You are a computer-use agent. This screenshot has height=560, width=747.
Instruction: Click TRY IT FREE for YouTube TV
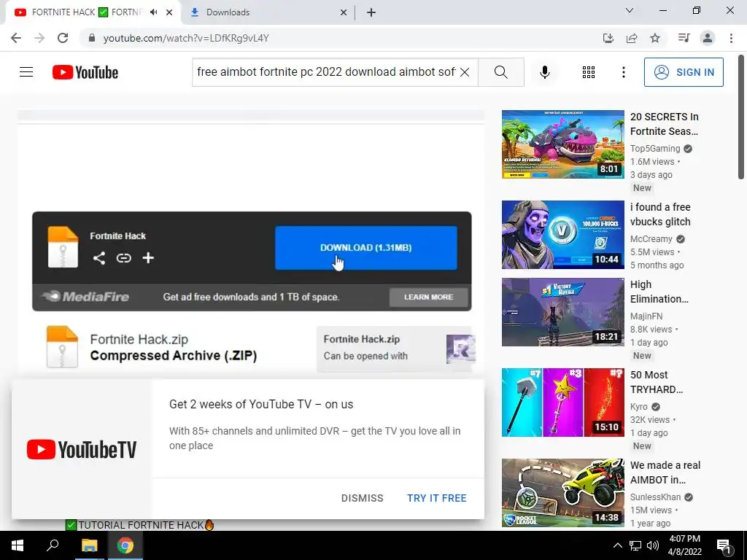(437, 498)
